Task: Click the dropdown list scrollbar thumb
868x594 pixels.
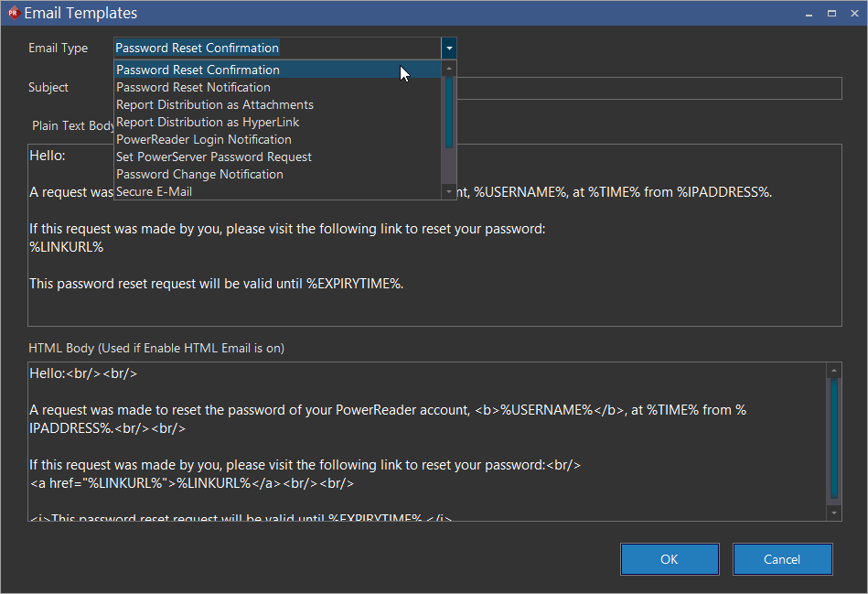Action: [x=448, y=112]
